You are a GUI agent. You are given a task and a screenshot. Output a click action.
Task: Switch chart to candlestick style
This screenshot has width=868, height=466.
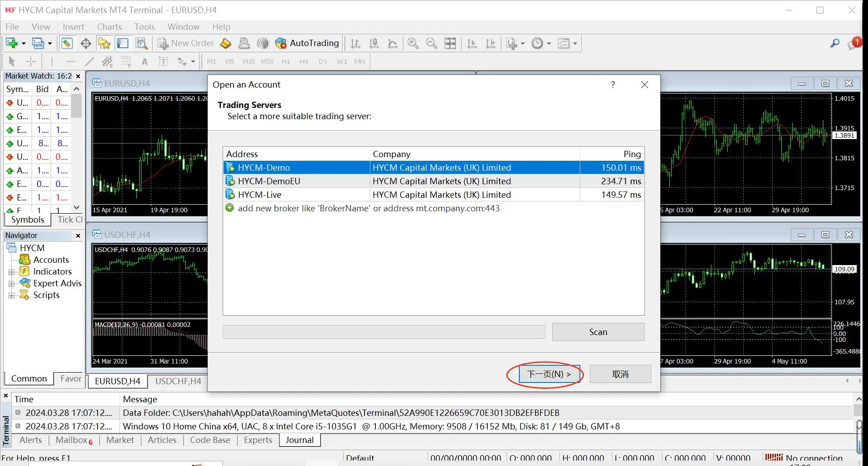tap(374, 43)
